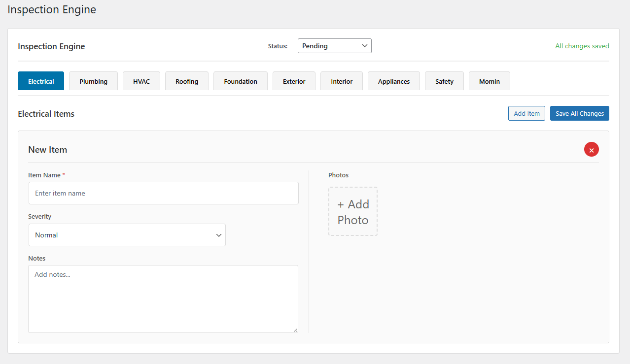Remove the New Item with red X
Screen dimensions: 630x364
591,149
